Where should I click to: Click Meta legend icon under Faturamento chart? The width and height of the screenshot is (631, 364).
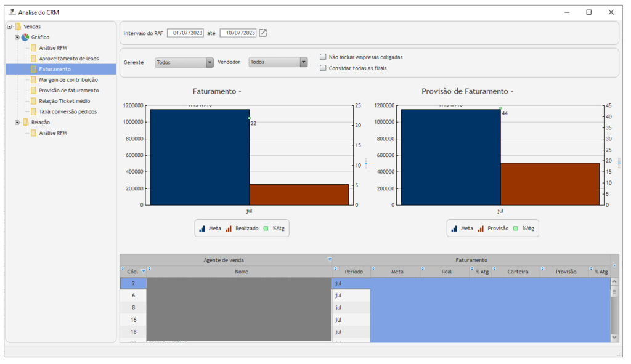point(202,229)
